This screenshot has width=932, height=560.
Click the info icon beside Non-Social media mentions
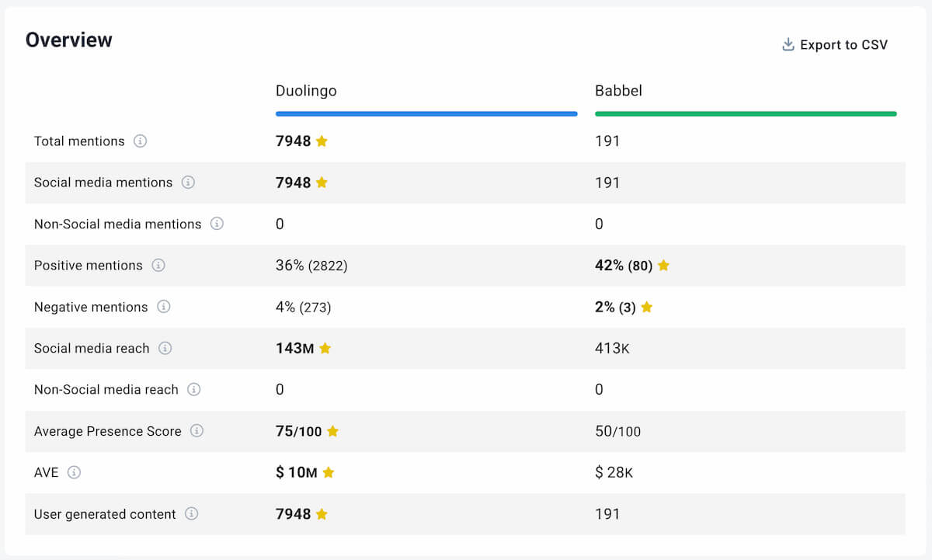tap(217, 224)
